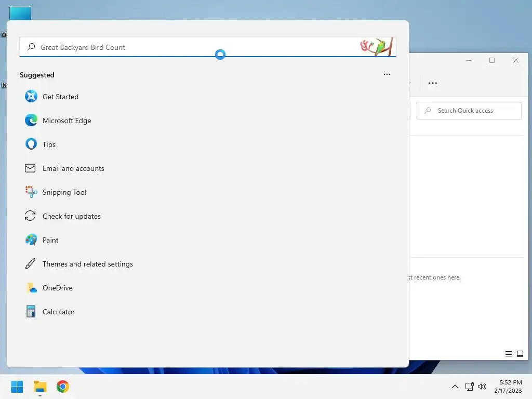Close the File Explorer window
The image size is (532, 399).
[516, 60]
